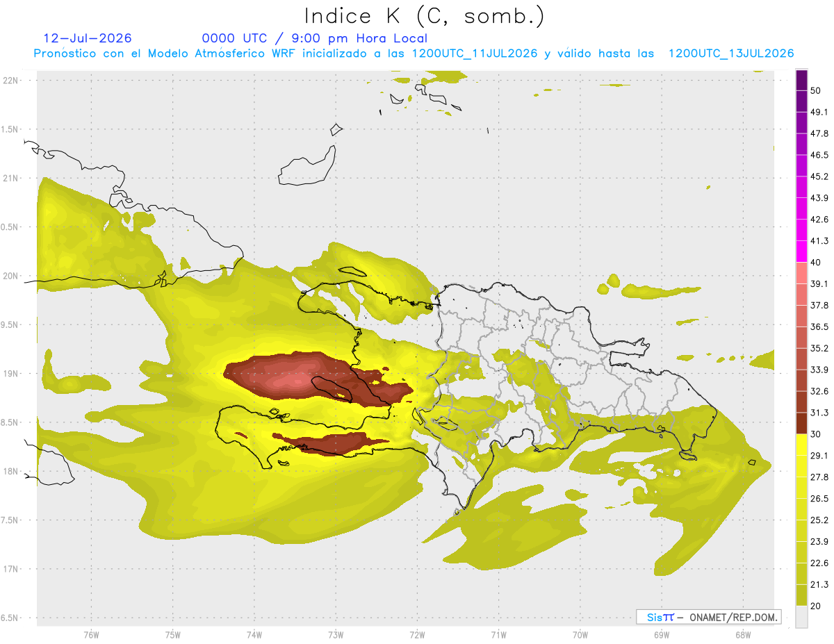Image resolution: width=834 pixels, height=644 pixels.
Task: Click the "76W" longitude label
Action: pos(91,635)
